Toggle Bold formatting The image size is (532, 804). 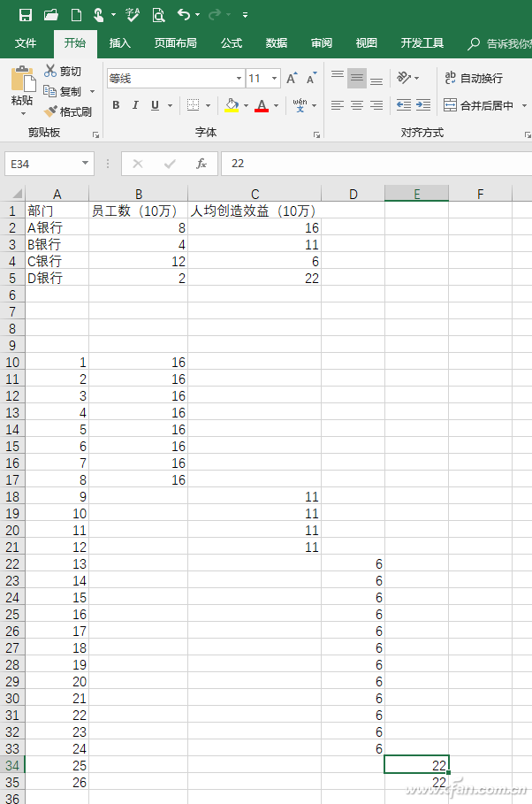(x=116, y=105)
